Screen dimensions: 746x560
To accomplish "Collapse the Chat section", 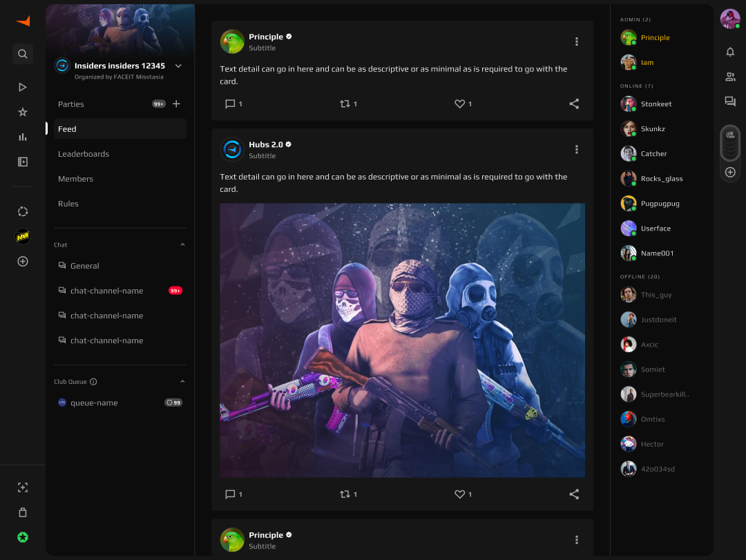I will pos(182,244).
